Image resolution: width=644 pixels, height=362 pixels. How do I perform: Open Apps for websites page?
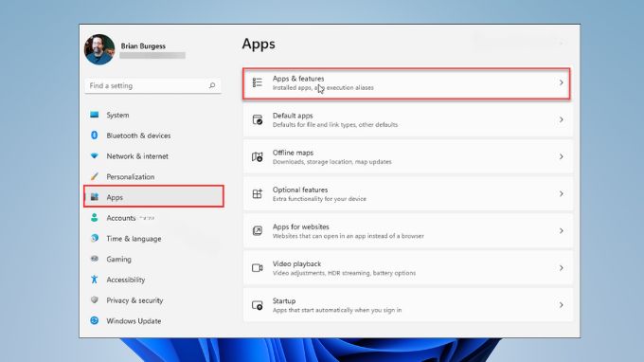[x=408, y=231]
